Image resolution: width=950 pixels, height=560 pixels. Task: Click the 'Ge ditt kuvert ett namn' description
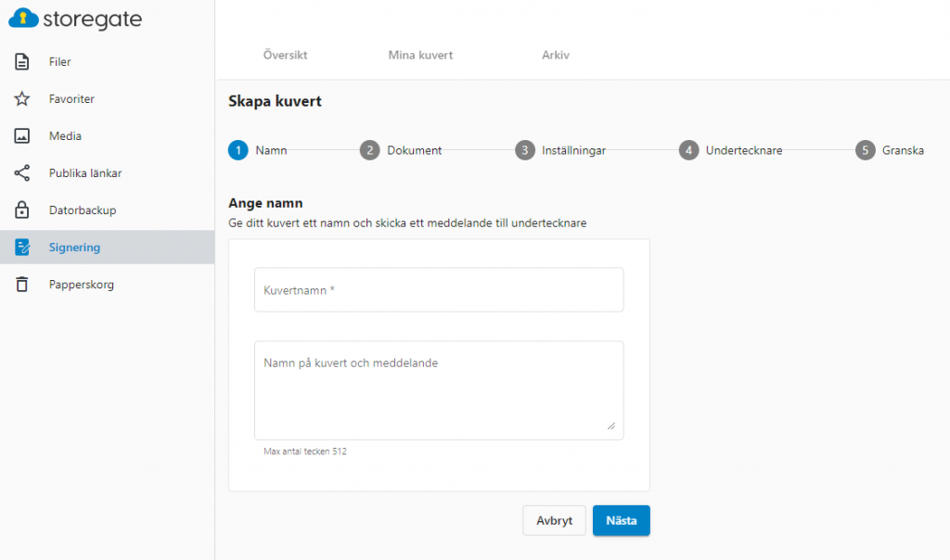tap(407, 223)
